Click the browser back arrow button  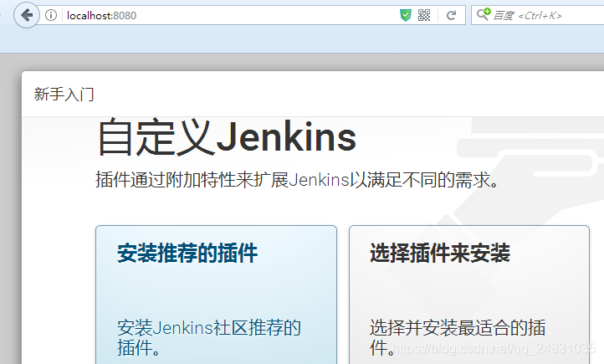27,15
